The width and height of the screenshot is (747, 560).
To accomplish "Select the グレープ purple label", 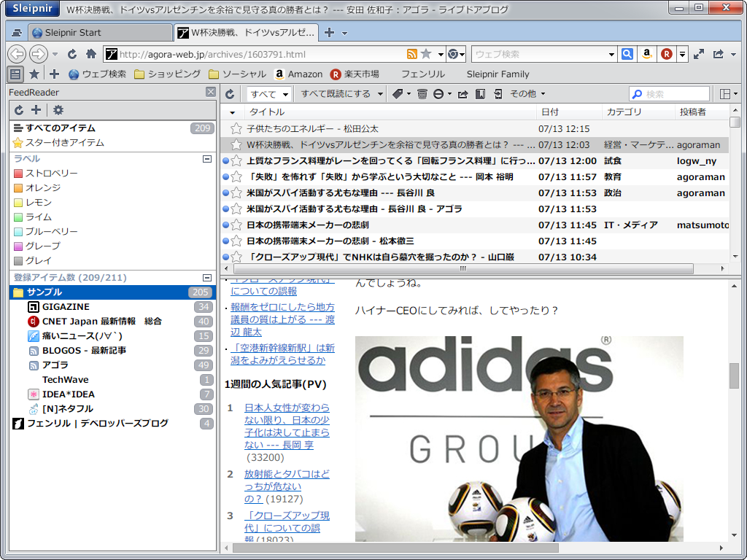I will click(37, 246).
